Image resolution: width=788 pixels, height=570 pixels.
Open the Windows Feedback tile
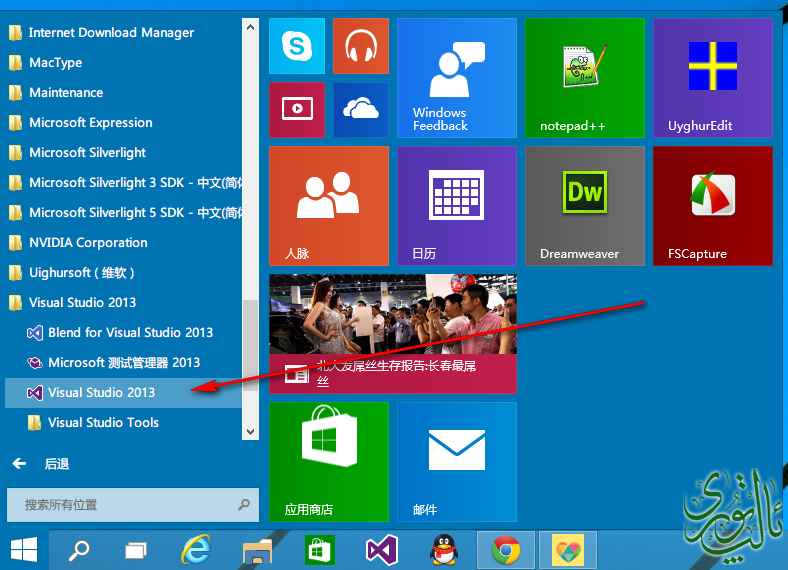(457, 78)
